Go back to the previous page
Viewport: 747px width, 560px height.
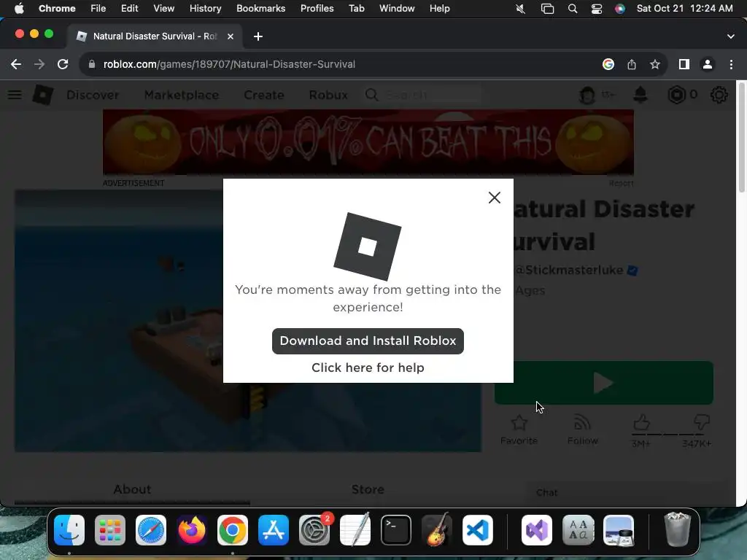click(x=16, y=64)
